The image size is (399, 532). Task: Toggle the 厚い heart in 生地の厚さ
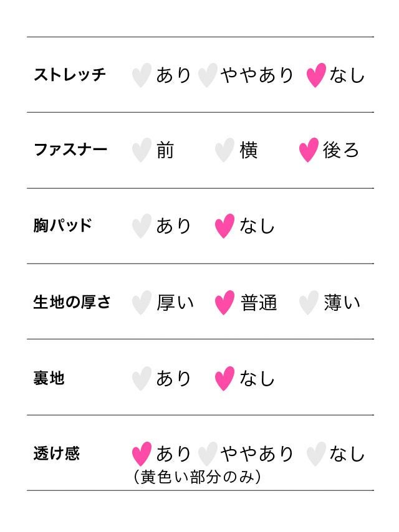click(x=142, y=303)
